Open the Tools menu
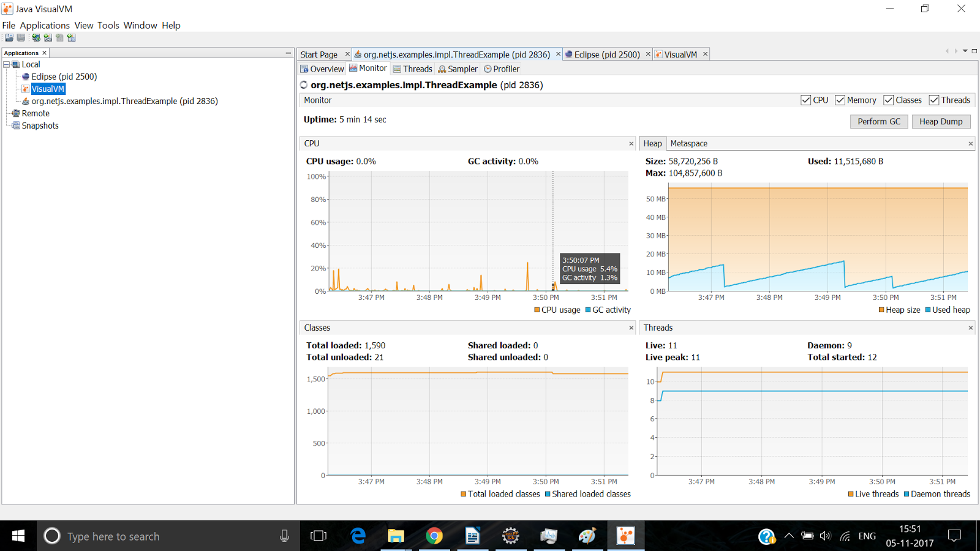Screen dimensions: 980x551 tap(108, 25)
